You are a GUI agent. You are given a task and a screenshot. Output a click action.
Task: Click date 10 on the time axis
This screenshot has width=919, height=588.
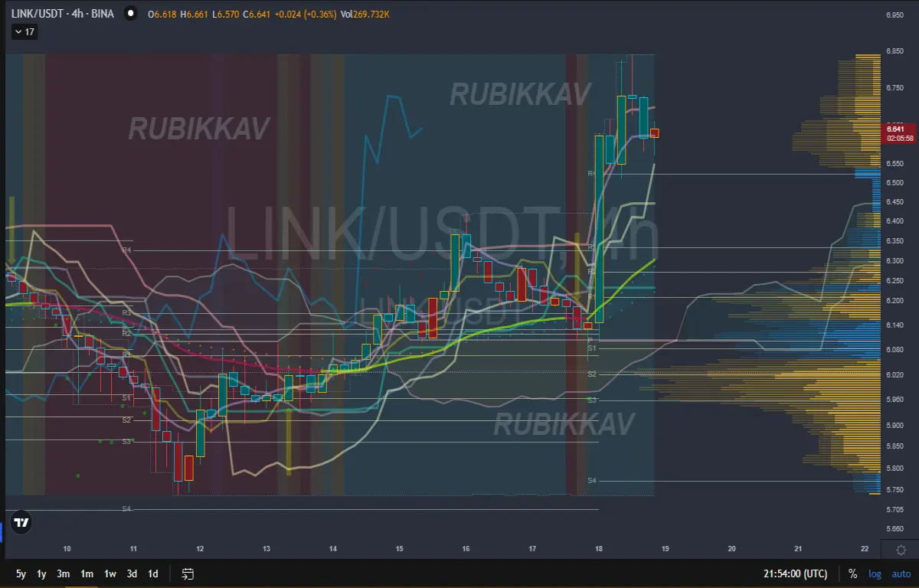point(67,549)
